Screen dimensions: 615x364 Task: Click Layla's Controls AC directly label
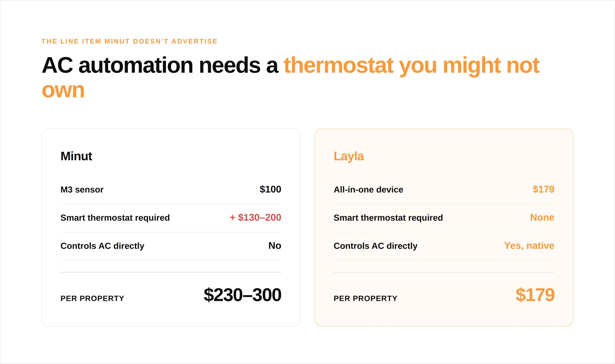[375, 246]
